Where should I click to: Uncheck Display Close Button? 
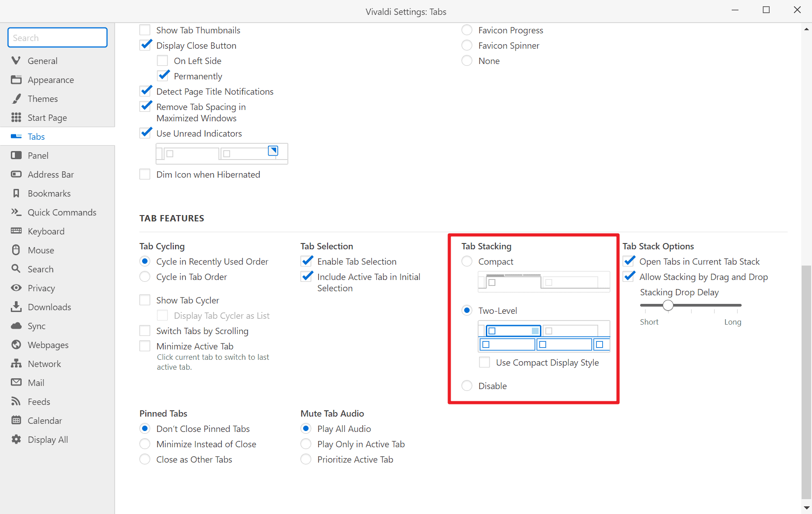pos(145,46)
